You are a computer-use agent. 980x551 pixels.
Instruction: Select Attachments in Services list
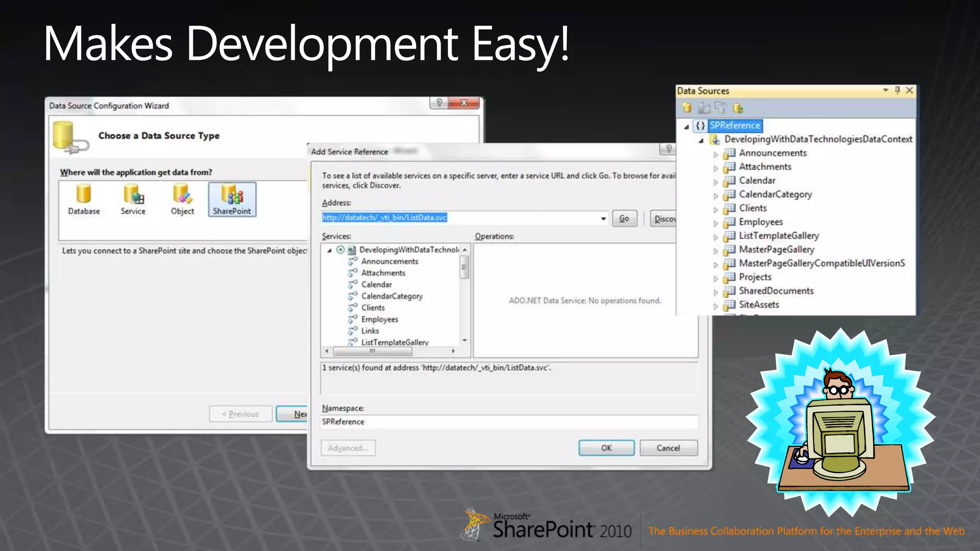pos(383,273)
